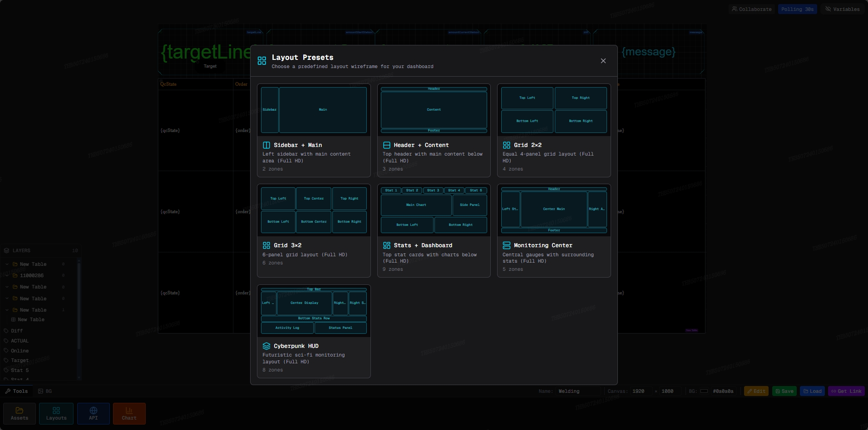
Task: Select the ACTUAL layer
Action: [20, 341]
